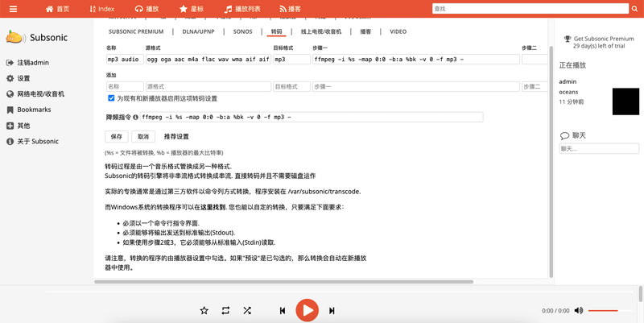
Task: Switch to SONOS tab
Action: pyautogui.click(x=243, y=31)
